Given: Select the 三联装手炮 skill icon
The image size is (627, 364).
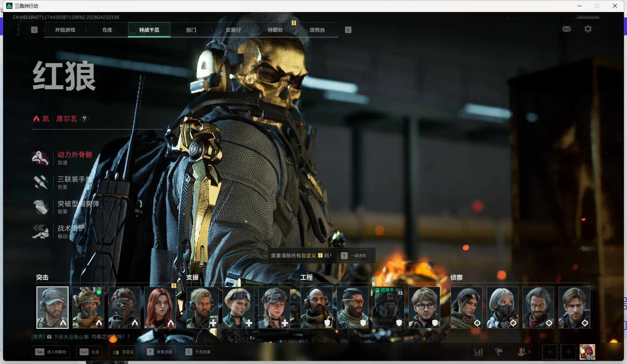Looking at the screenshot, I should click(41, 182).
